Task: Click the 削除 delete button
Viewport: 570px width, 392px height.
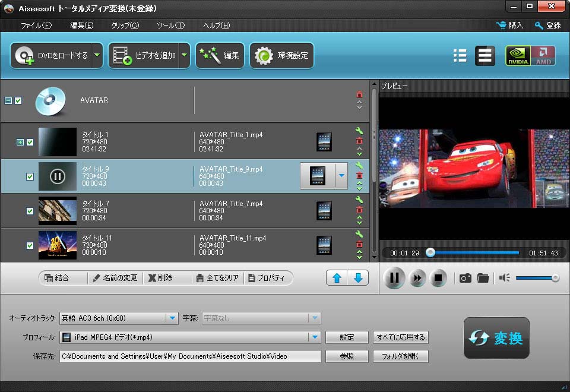Action: tap(160, 278)
